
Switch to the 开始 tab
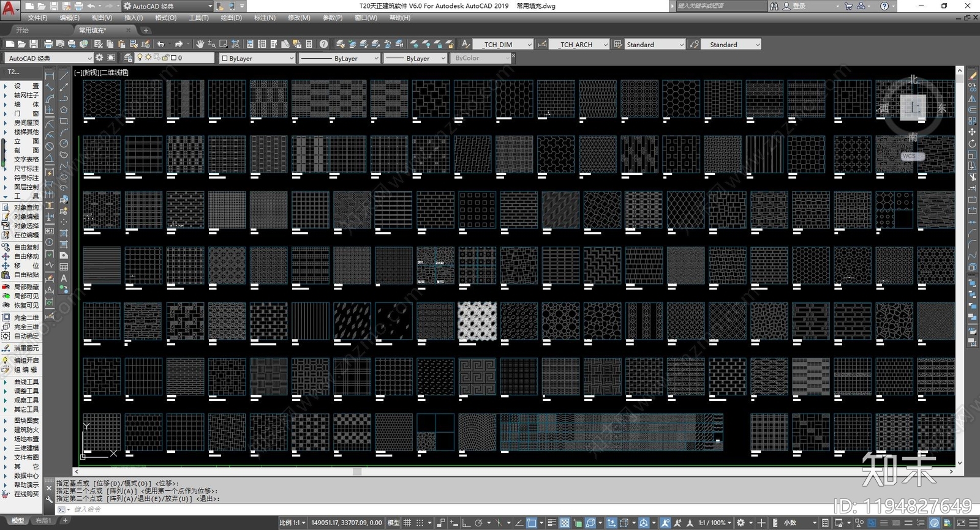23,30
